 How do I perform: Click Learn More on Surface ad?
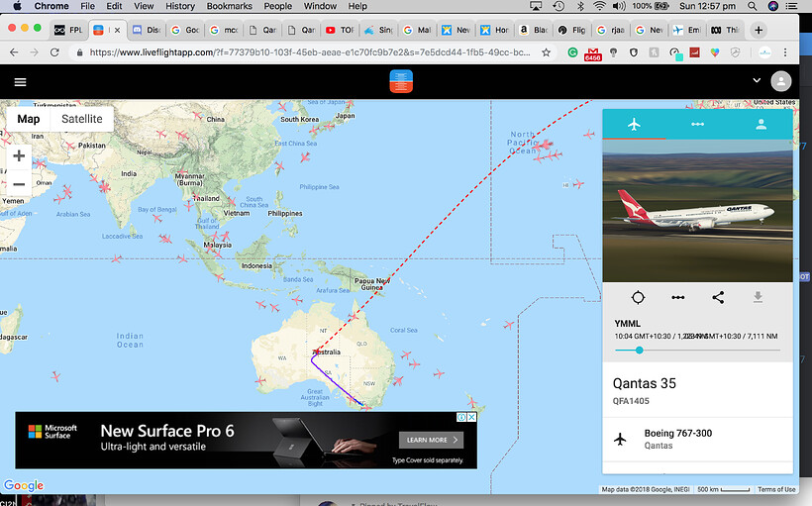(431, 440)
